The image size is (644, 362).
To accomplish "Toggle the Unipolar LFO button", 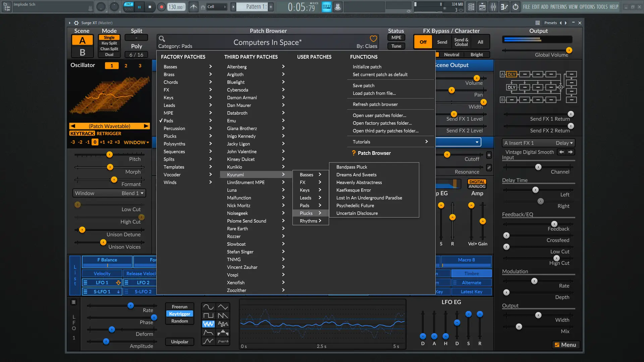I will [179, 342].
